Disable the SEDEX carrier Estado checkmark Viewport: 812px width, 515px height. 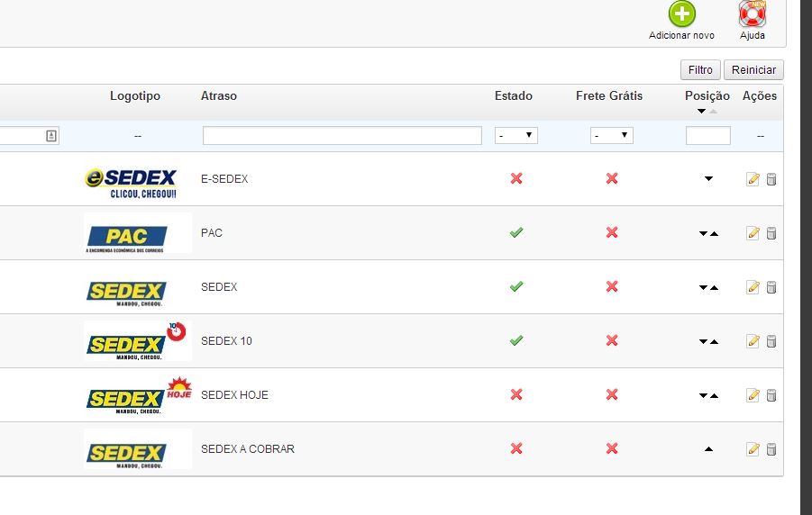coord(516,286)
